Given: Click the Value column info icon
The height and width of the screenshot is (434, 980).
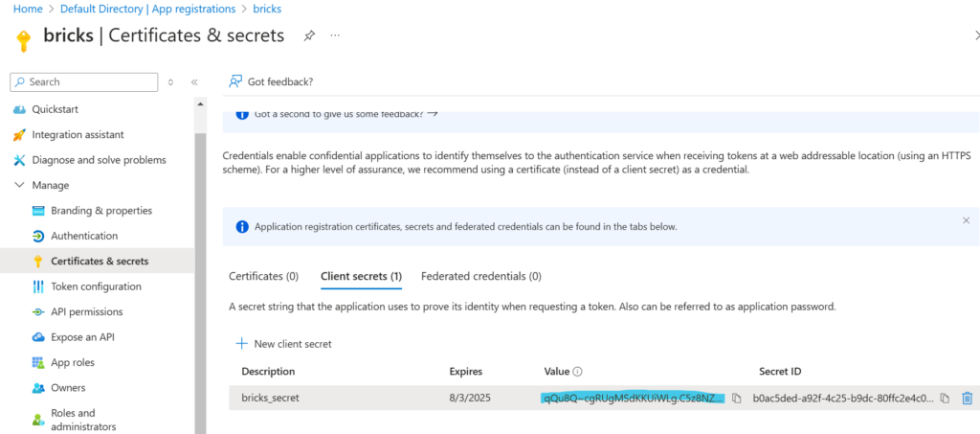Looking at the screenshot, I should tap(578, 372).
